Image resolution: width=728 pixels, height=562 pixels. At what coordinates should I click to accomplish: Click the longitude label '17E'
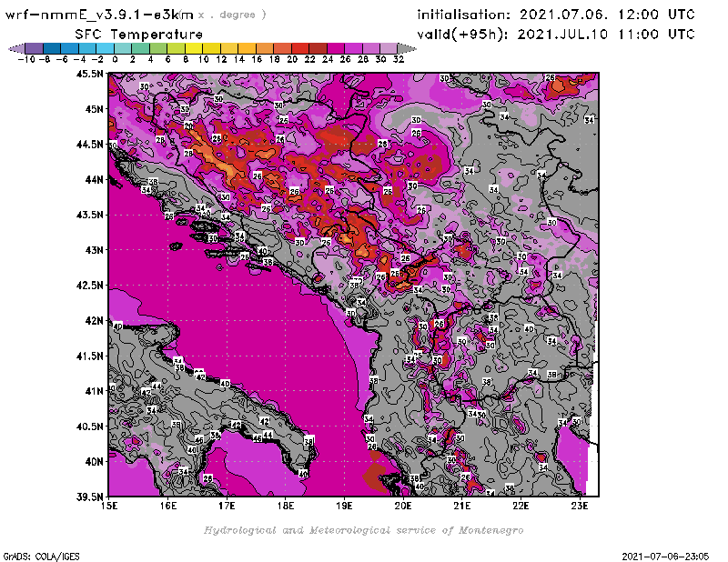click(x=227, y=506)
